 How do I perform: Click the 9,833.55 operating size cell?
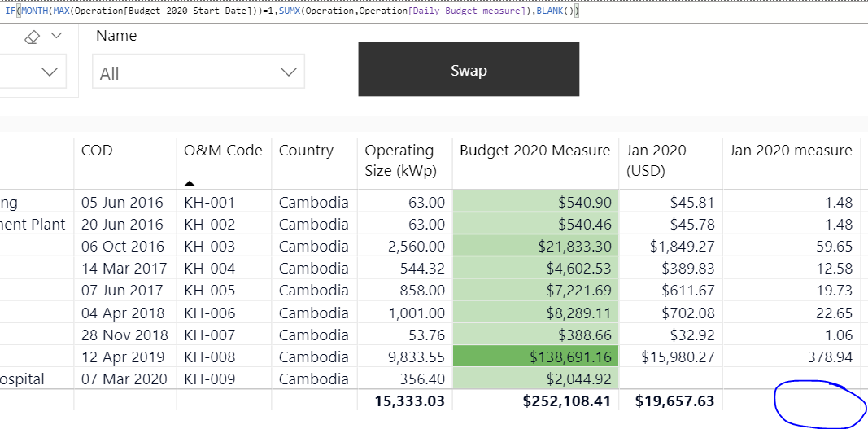417,357
